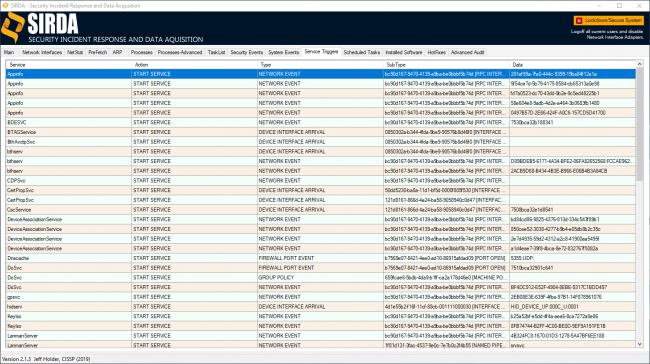Click the D09BDEB5 data cell in bthserv row
Screen dimensions: 650x364
click(x=572, y=161)
